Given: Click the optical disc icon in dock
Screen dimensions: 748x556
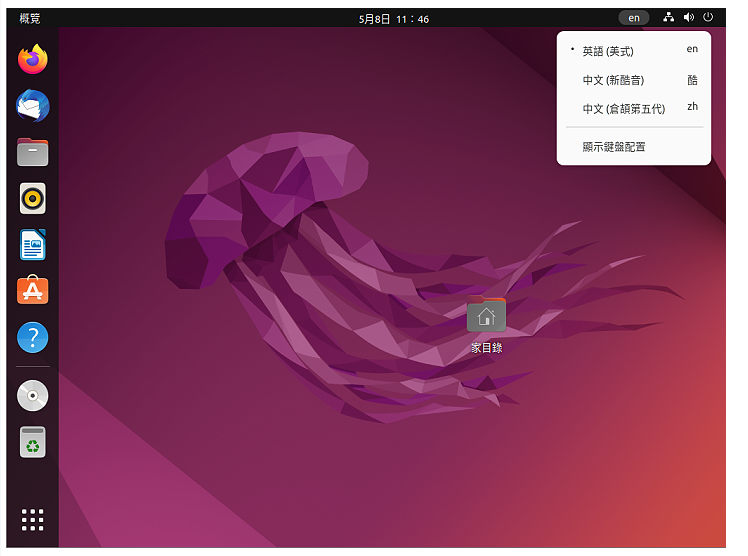Looking at the screenshot, I should pos(32,396).
